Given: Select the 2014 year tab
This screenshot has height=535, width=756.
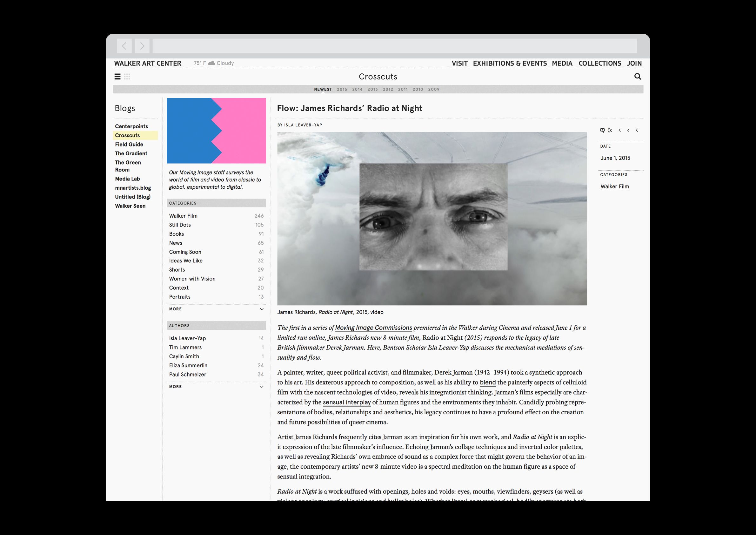Looking at the screenshot, I should pyautogui.click(x=357, y=89).
